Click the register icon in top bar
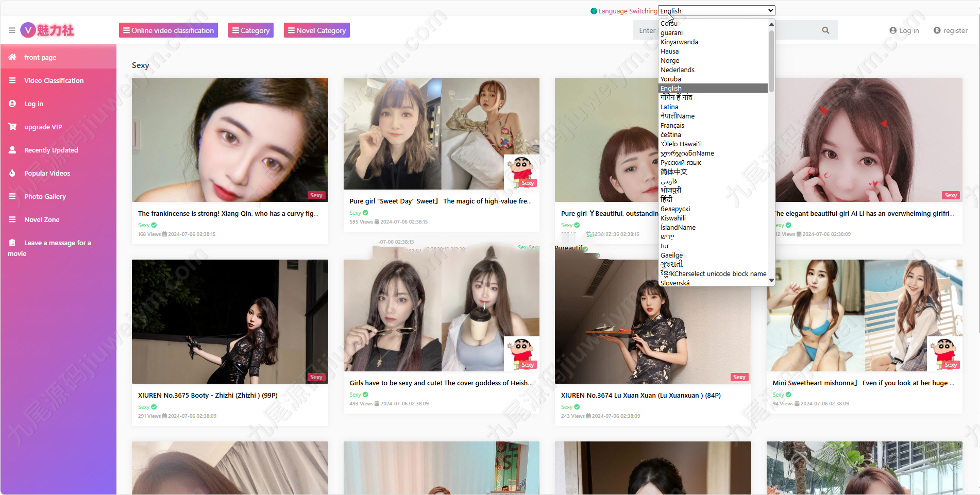The width and height of the screenshot is (980, 495). [937, 30]
